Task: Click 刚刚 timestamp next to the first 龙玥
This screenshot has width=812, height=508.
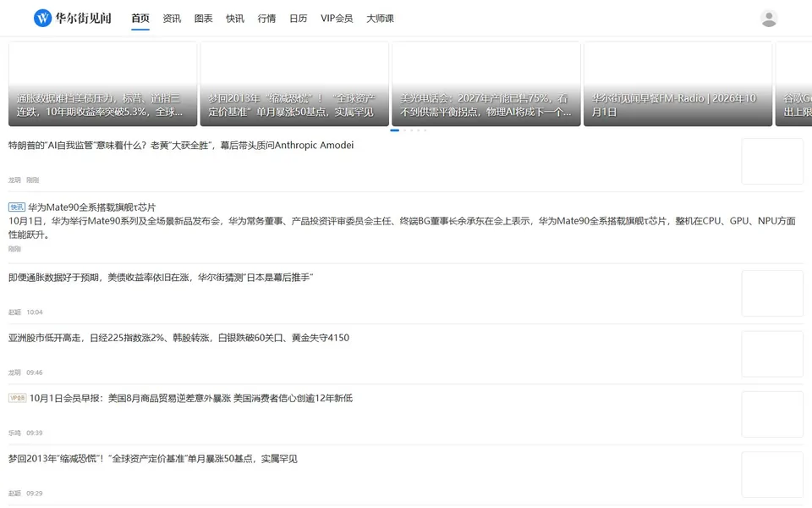Action: pyautogui.click(x=33, y=179)
